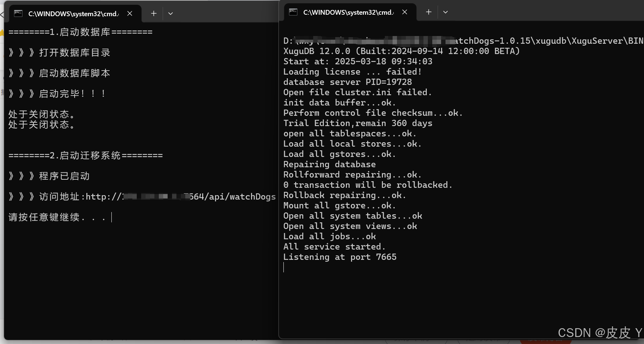Click 'Open file cluster.ini failed.' line
This screenshot has width=644, height=344.
click(358, 92)
